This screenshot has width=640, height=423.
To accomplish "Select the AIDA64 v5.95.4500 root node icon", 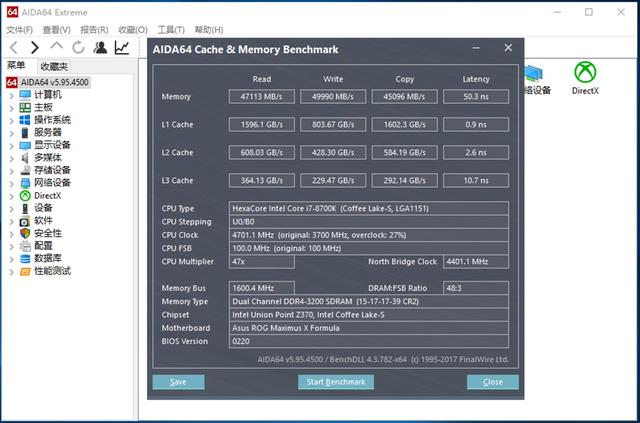I will coord(12,82).
